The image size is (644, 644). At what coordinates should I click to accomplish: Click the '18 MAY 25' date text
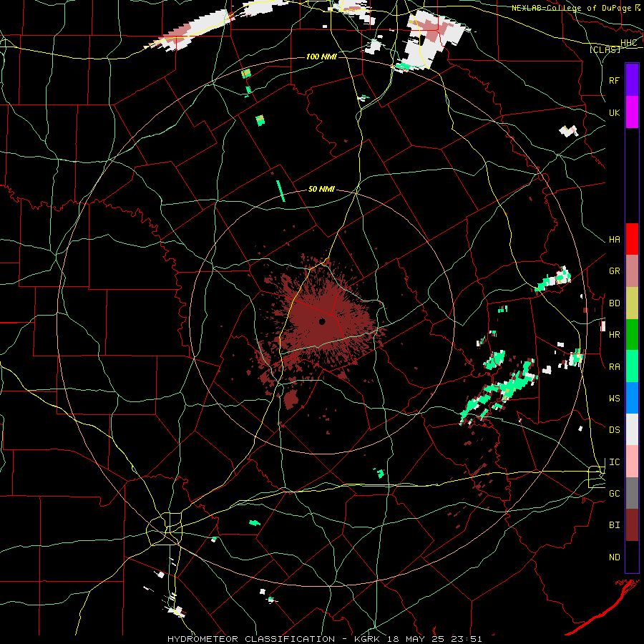[x=418, y=639]
